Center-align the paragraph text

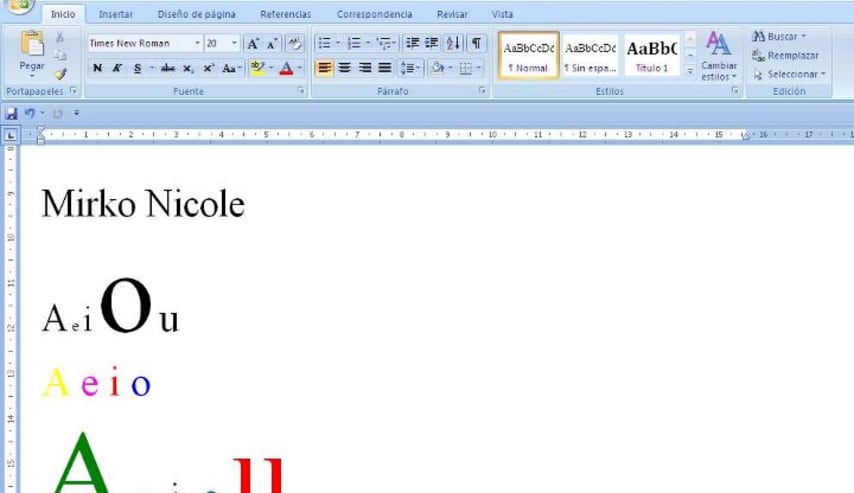pos(345,68)
